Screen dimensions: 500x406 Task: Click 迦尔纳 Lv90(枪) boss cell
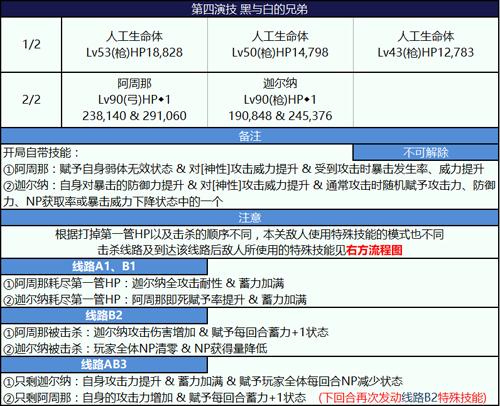(280, 100)
